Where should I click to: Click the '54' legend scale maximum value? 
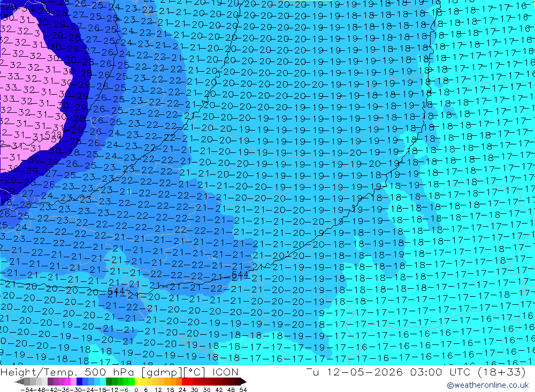(x=243, y=390)
